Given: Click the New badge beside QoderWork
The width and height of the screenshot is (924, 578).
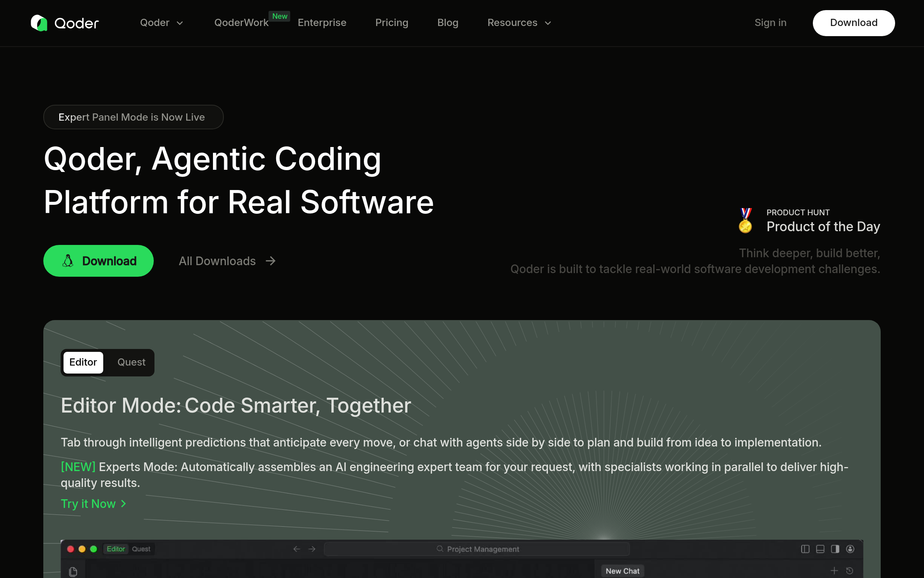Looking at the screenshot, I should click(279, 16).
